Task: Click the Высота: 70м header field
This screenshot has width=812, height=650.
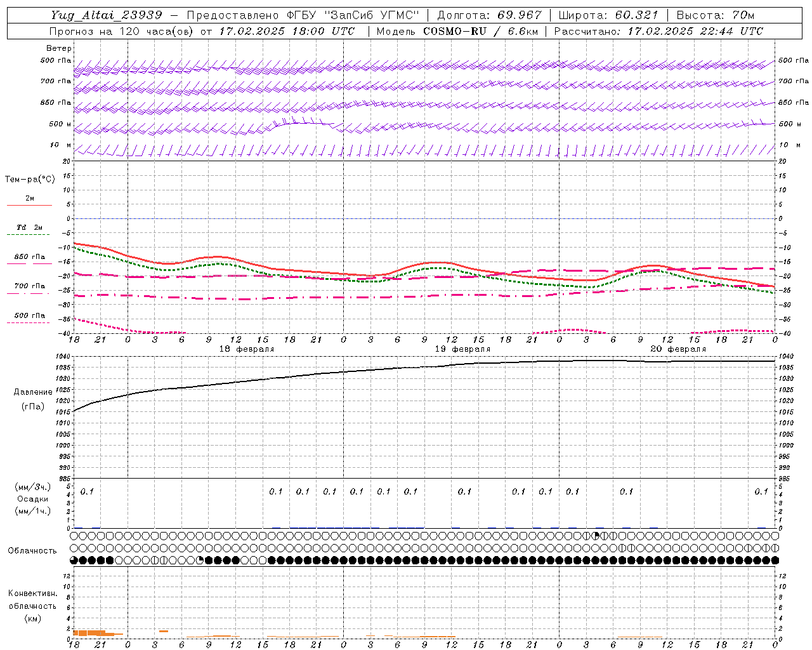Action: click(x=716, y=15)
